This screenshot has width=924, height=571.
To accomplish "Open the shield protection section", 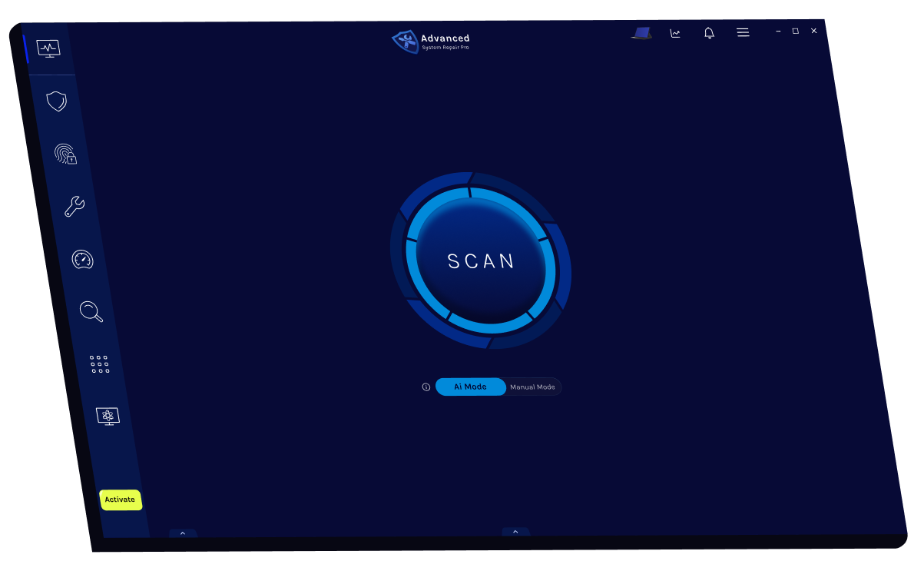I will [x=57, y=101].
